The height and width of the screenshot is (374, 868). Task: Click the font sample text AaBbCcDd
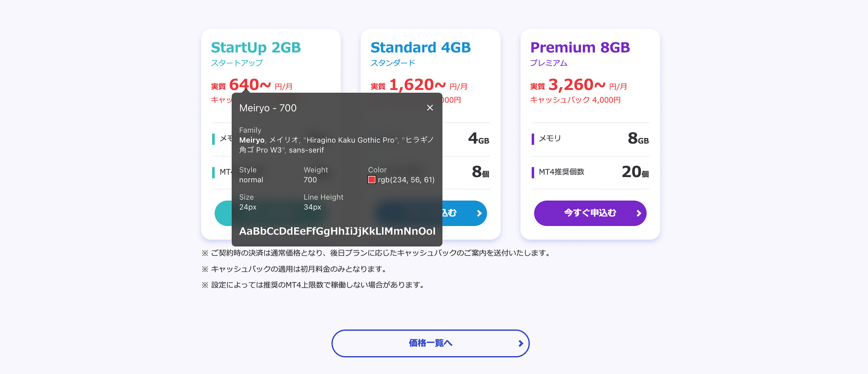[337, 231]
